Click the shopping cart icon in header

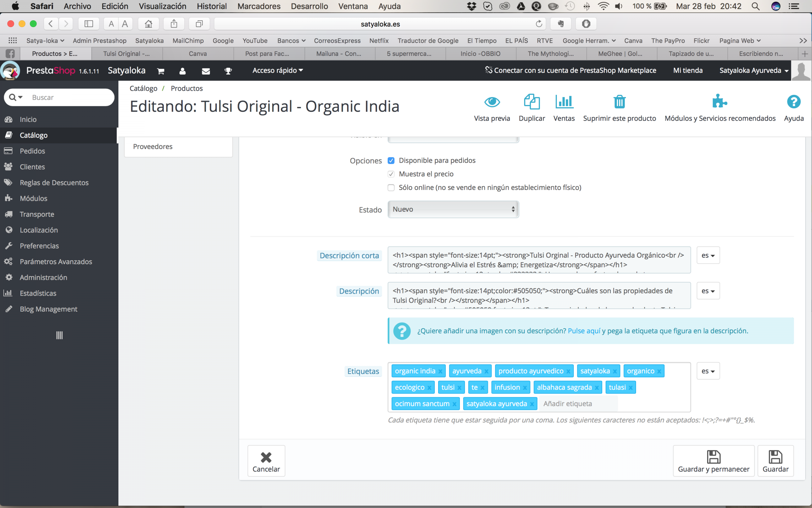(x=161, y=71)
